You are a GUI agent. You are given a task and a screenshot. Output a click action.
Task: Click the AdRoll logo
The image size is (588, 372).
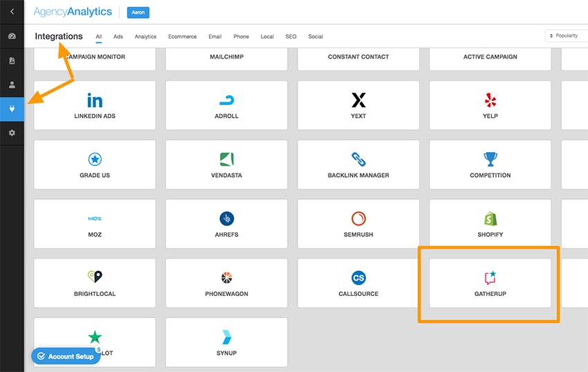click(226, 100)
